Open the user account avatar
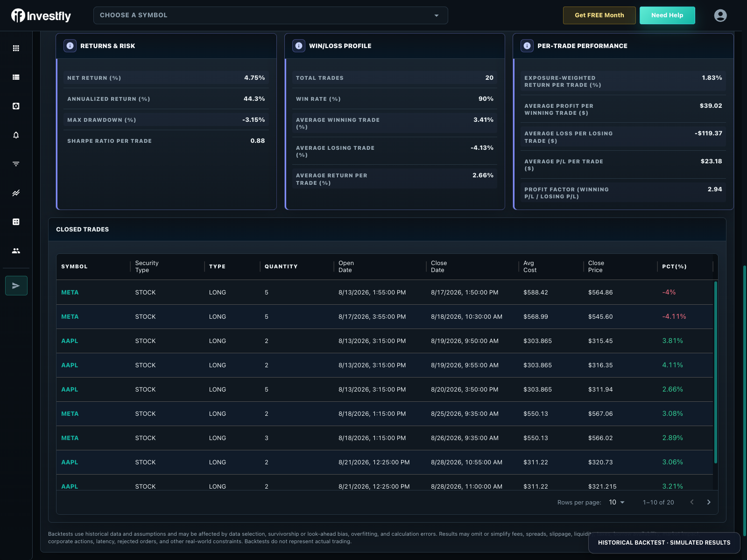 pos(720,15)
